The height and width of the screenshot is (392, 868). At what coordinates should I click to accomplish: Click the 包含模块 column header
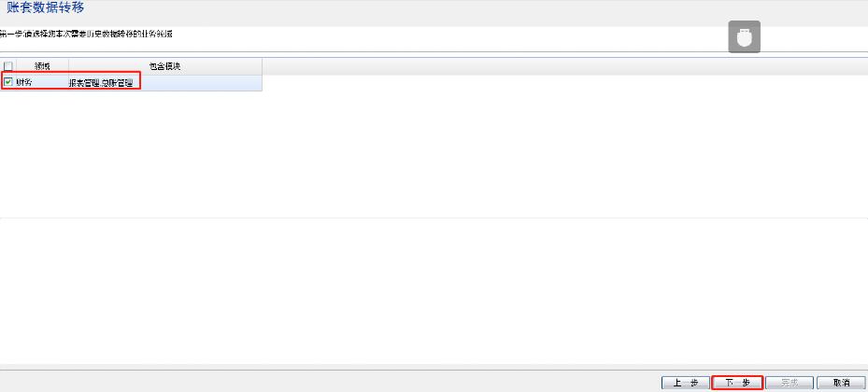pos(164,66)
